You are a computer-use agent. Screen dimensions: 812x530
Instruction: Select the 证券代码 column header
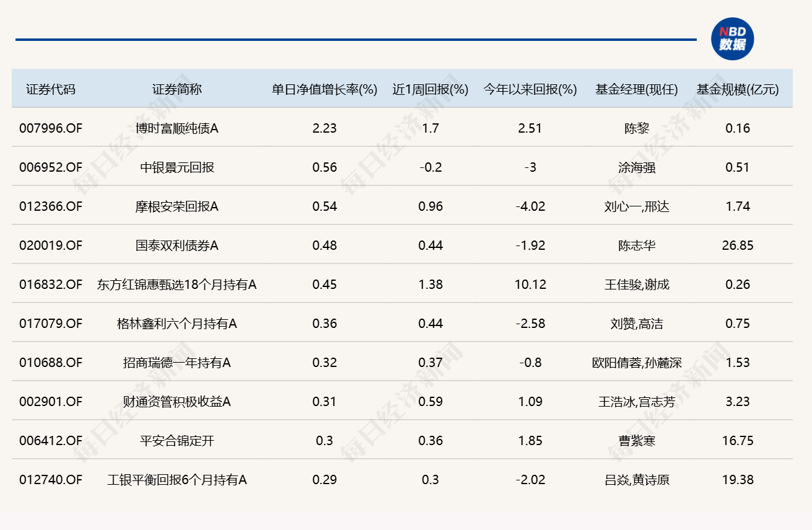pos(51,89)
